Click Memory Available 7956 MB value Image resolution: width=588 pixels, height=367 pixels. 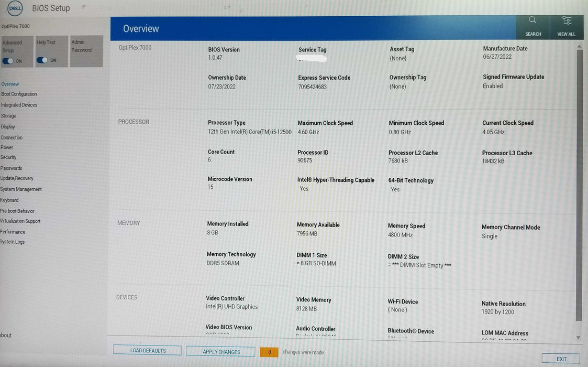(307, 234)
